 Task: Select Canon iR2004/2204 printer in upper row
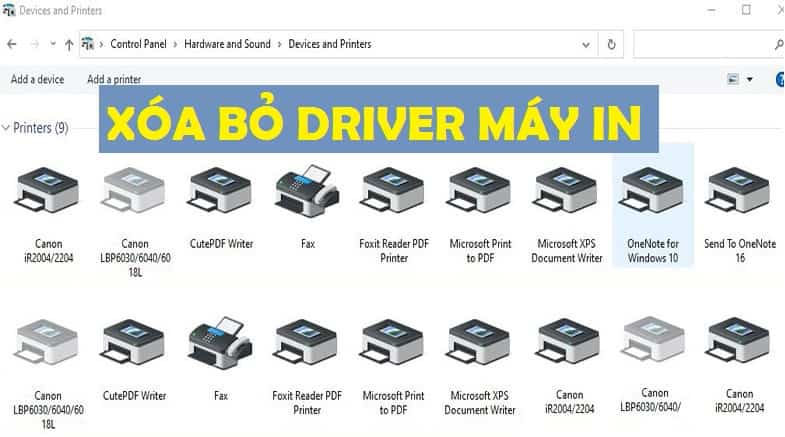pyautogui.click(x=49, y=215)
